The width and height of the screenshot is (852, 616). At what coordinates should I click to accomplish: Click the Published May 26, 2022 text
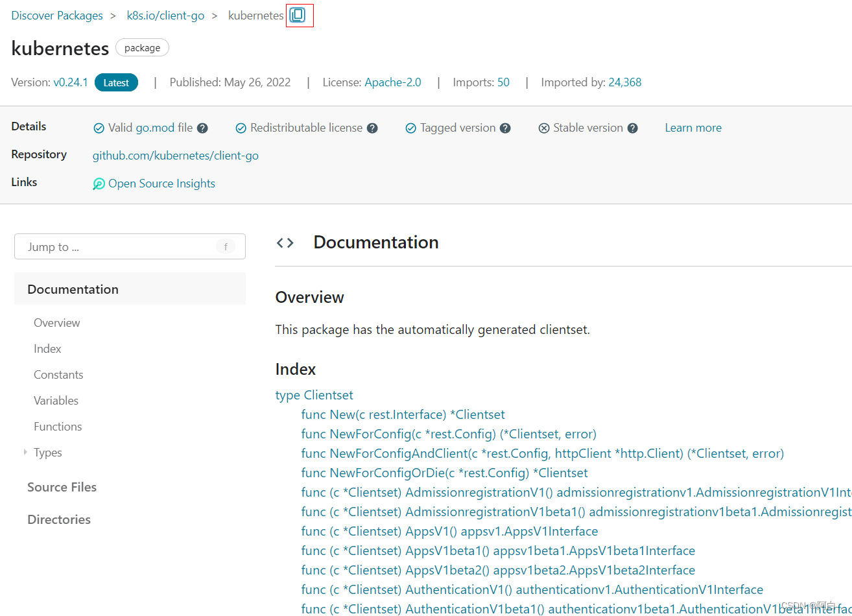(x=230, y=82)
